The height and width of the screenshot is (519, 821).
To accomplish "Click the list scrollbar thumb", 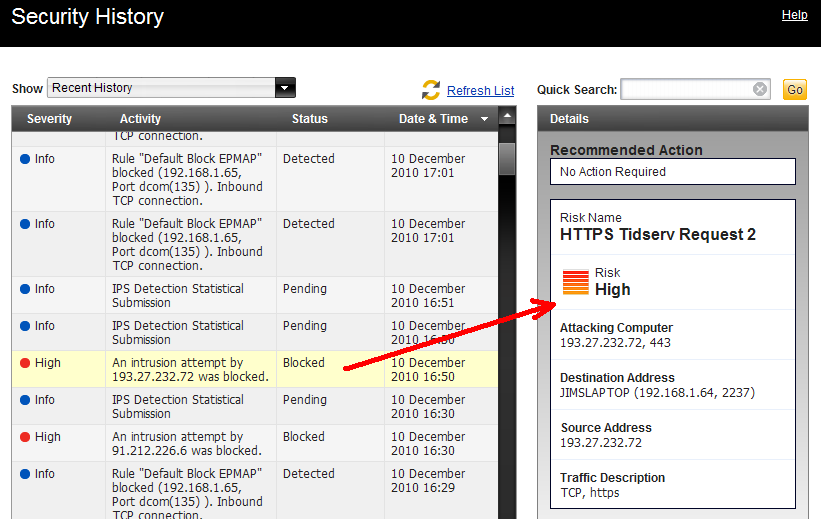I will click(507, 159).
